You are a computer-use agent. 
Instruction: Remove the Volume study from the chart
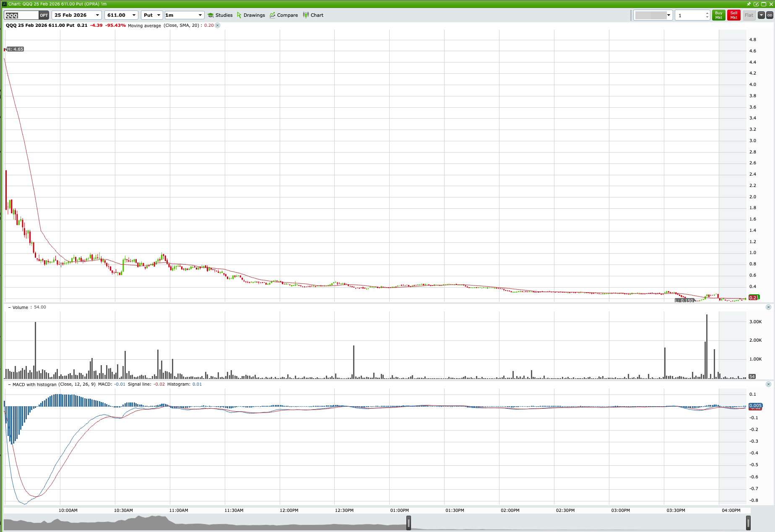click(769, 307)
